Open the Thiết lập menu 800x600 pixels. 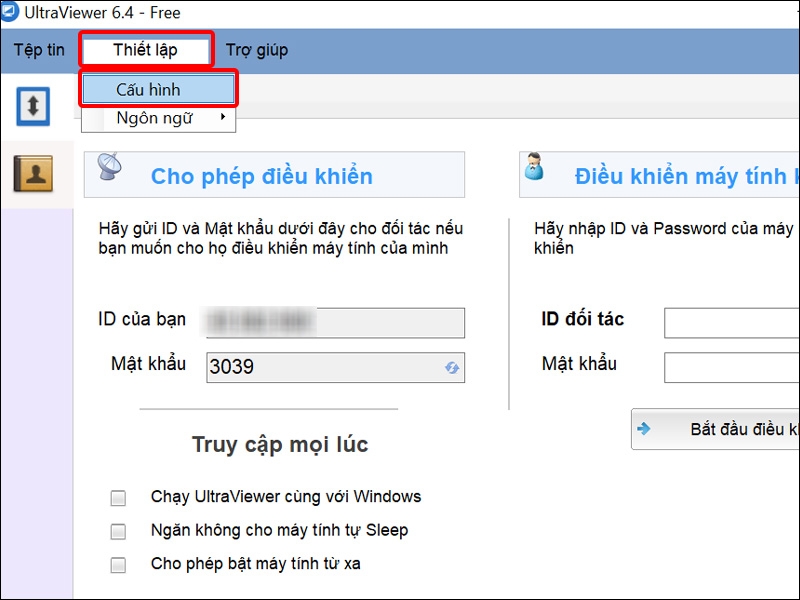(x=145, y=50)
